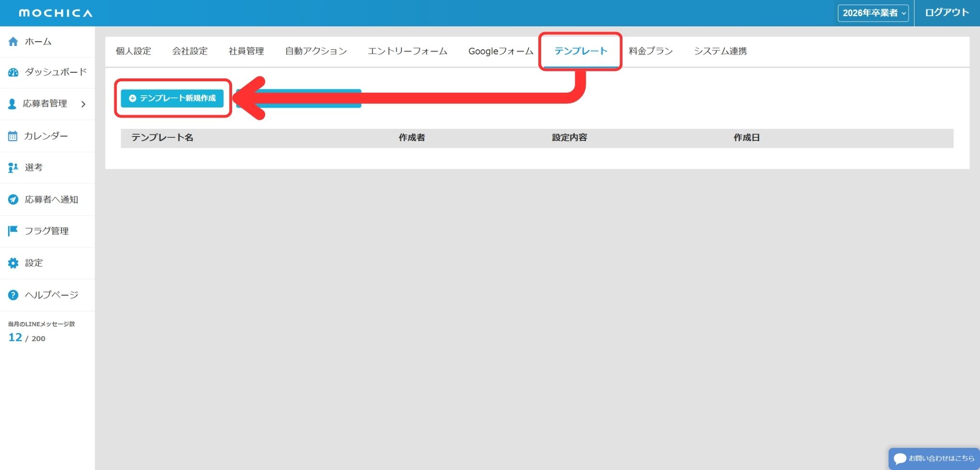
Task: Switch to the 自動アクション tab
Action: [x=316, y=51]
